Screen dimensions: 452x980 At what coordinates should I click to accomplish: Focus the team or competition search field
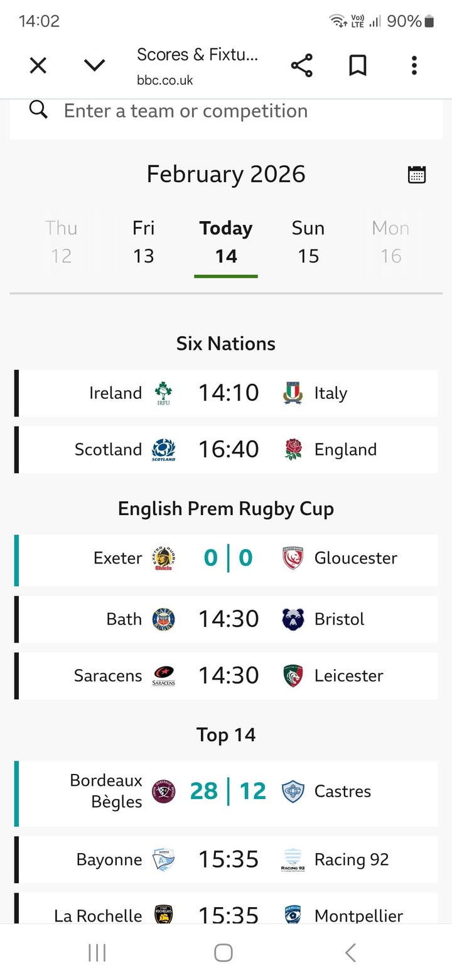click(239, 111)
